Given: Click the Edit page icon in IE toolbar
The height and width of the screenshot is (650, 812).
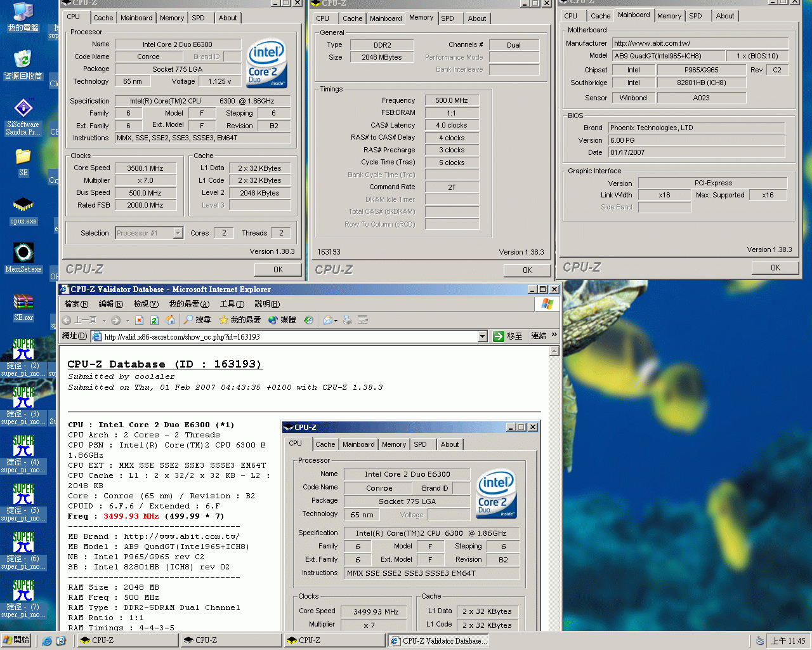Looking at the screenshot, I should [x=363, y=320].
